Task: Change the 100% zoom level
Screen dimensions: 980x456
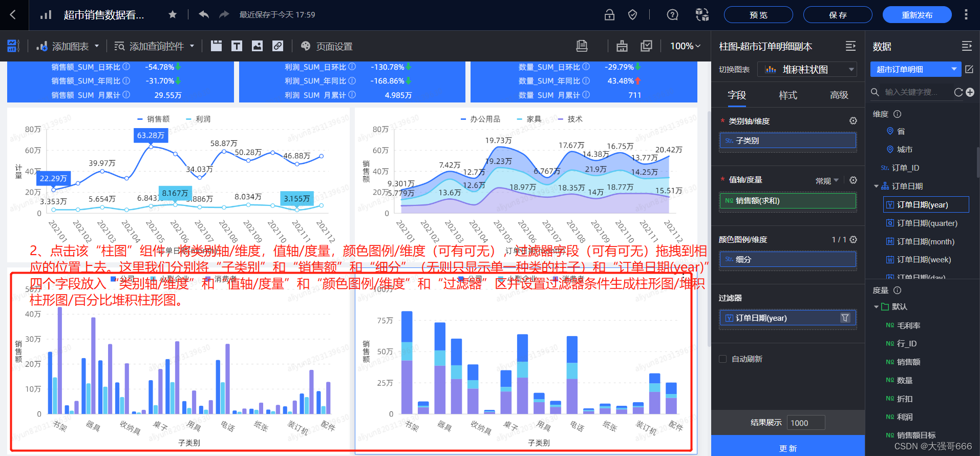Action: point(685,46)
